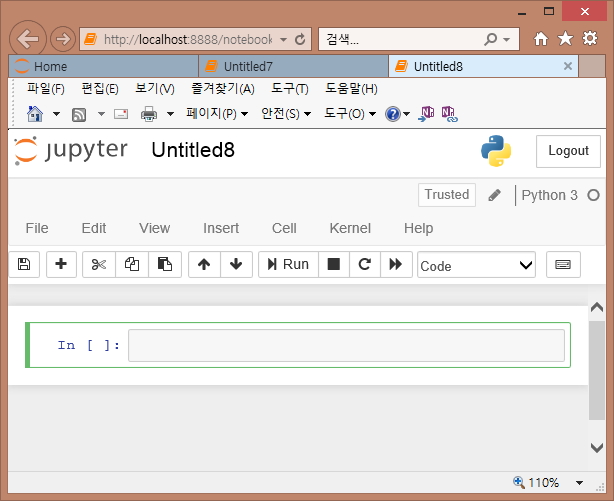This screenshot has height=501, width=614.
Task: Click the search magnifier icon
Action: click(x=491, y=39)
